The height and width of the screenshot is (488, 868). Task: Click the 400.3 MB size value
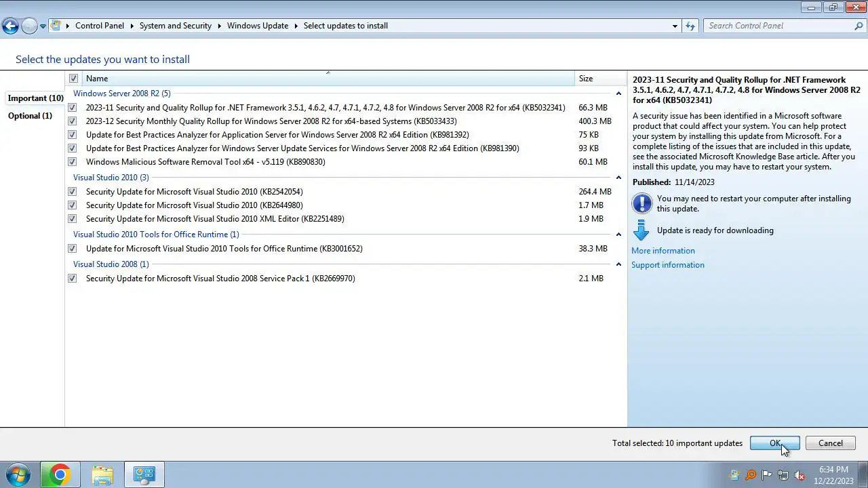click(x=595, y=121)
